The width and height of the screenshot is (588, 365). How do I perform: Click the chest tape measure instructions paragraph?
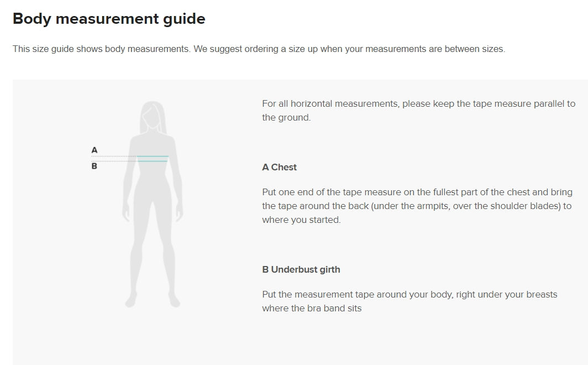[x=417, y=206]
